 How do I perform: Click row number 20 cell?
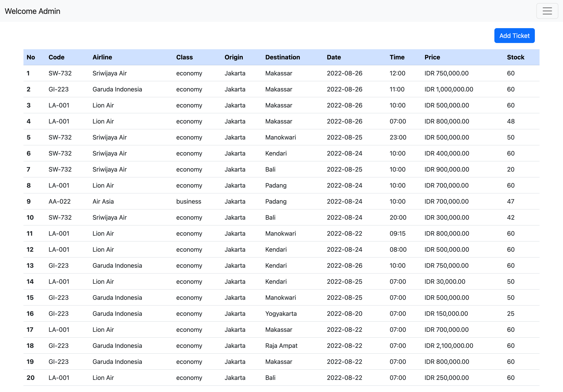(x=30, y=378)
